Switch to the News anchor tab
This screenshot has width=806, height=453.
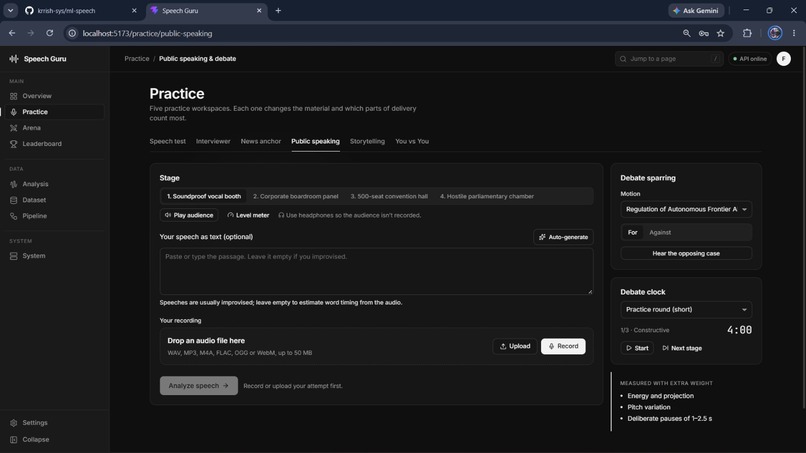261,141
